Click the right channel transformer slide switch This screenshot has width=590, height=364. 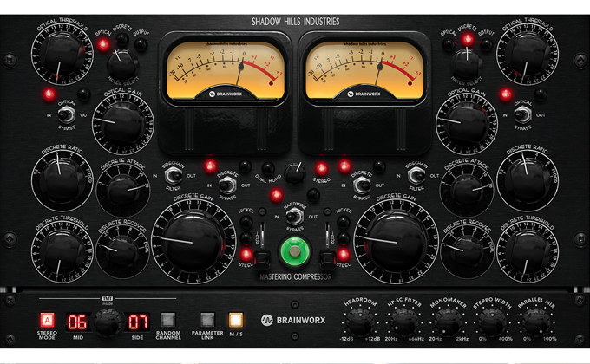click(x=328, y=258)
